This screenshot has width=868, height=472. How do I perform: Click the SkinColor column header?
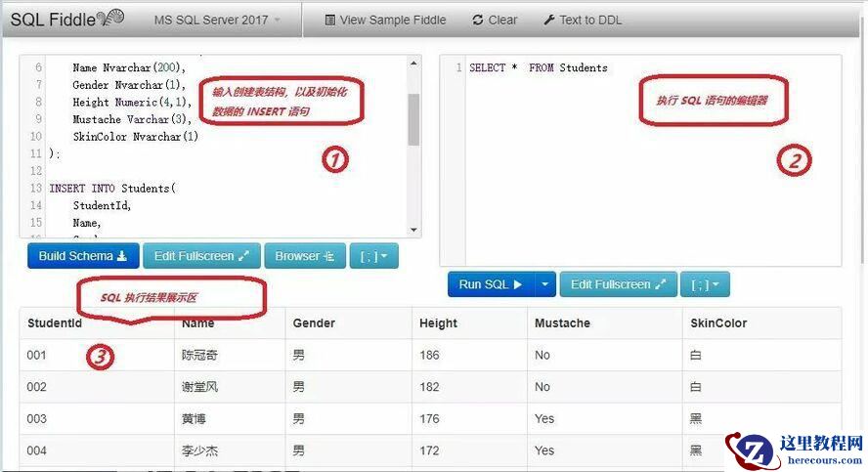(x=718, y=323)
